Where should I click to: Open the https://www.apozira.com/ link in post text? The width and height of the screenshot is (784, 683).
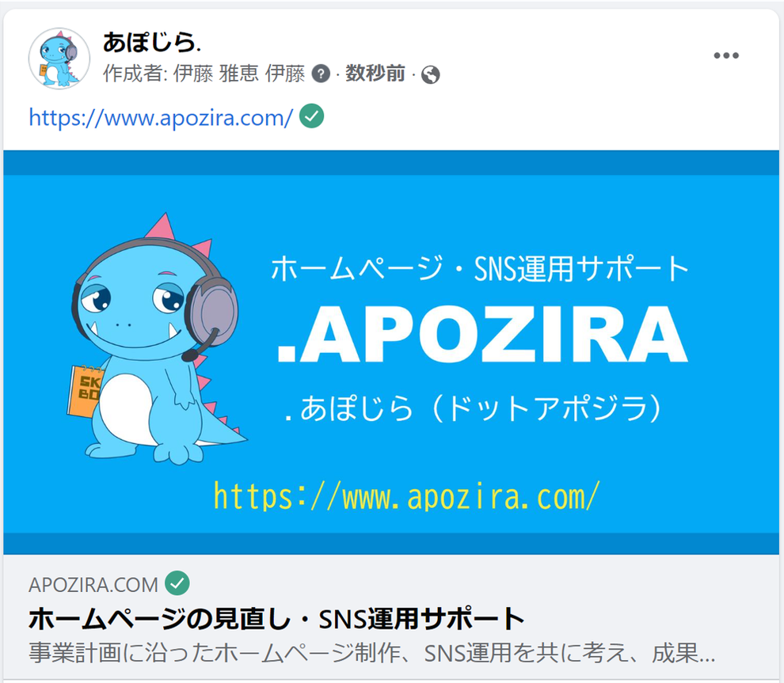point(161,118)
